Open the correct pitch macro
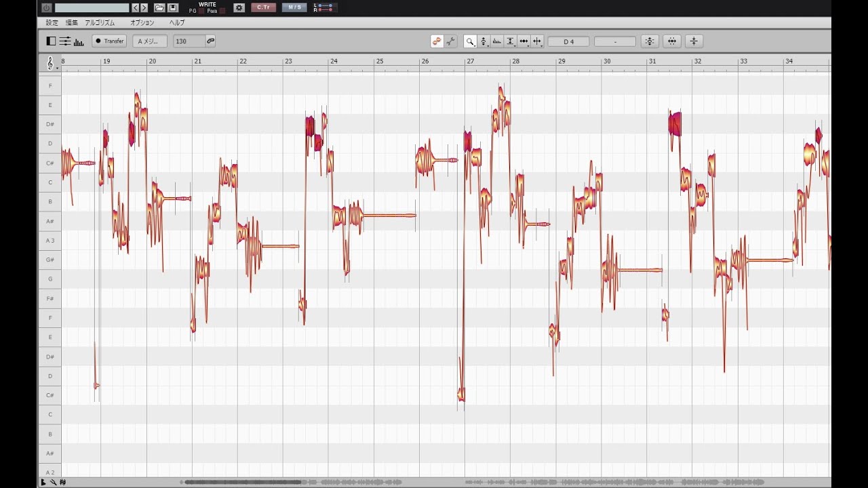Image resolution: width=868 pixels, height=488 pixels. coord(650,41)
